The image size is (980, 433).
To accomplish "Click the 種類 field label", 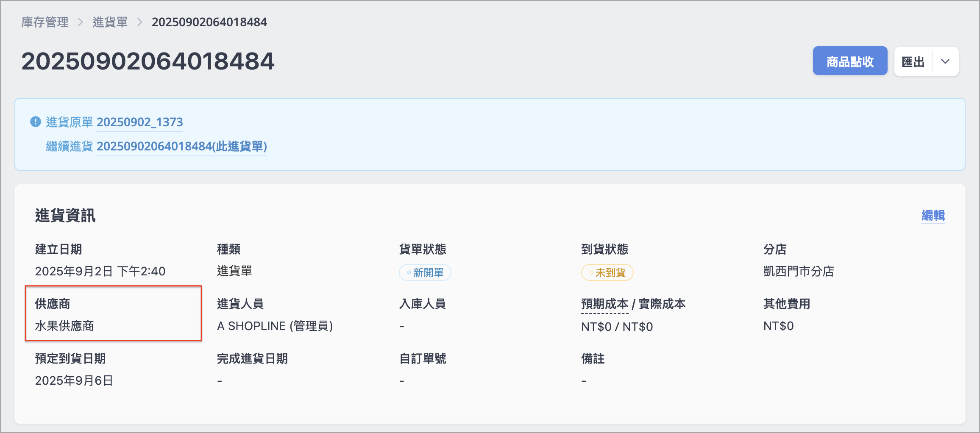I will pyautogui.click(x=228, y=249).
